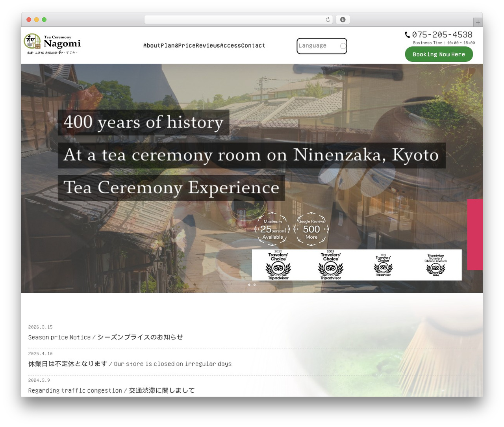This screenshot has width=504, height=427.
Task: Click the Tripadvisor Travelers' Choice Awards 2024 badge
Action: pos(435,265)
